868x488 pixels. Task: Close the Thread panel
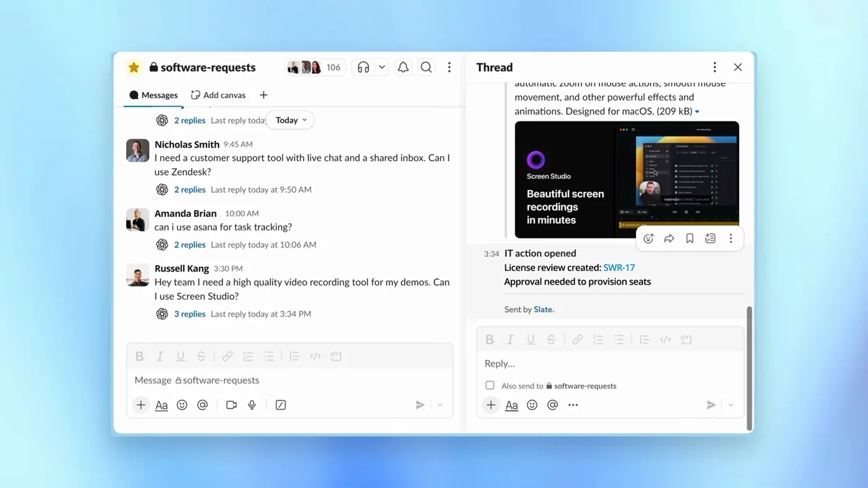point(738,67)
